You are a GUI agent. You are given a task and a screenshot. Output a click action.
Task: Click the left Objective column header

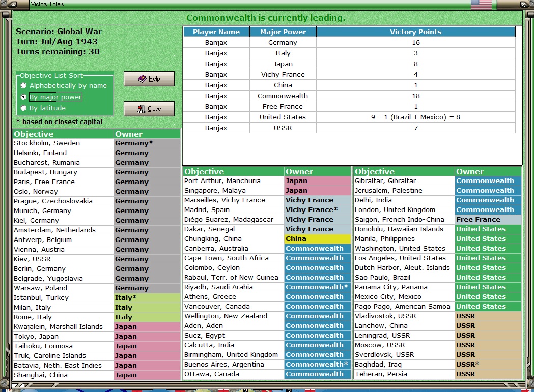coord(63,134)
